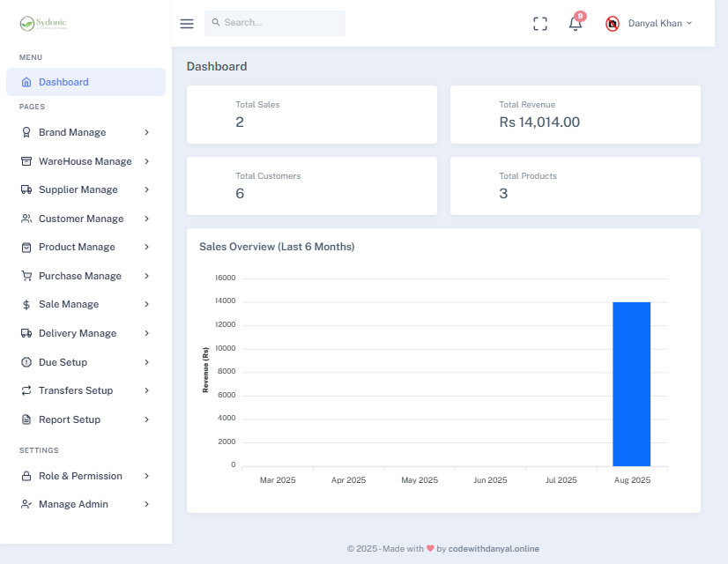Expand the Manage Admin chevron
Screen dimensions: 728x564
[146, 504]
